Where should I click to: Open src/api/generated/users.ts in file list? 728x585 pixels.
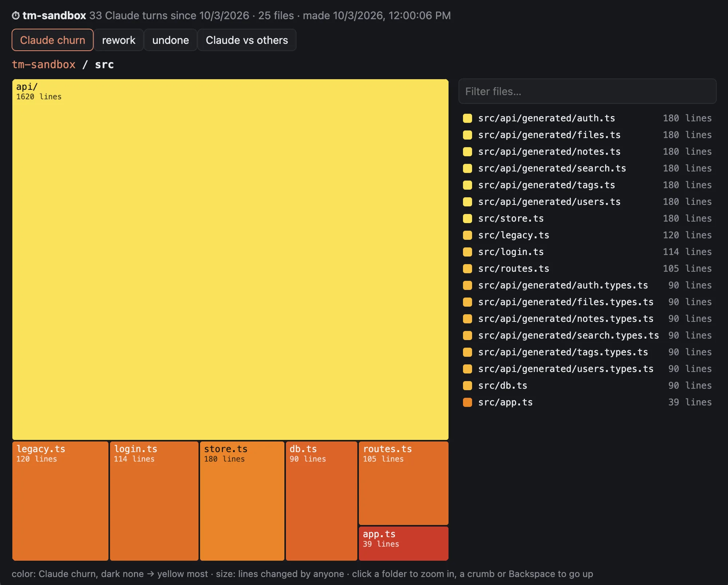pyautogui.click(x=587, y=202)
